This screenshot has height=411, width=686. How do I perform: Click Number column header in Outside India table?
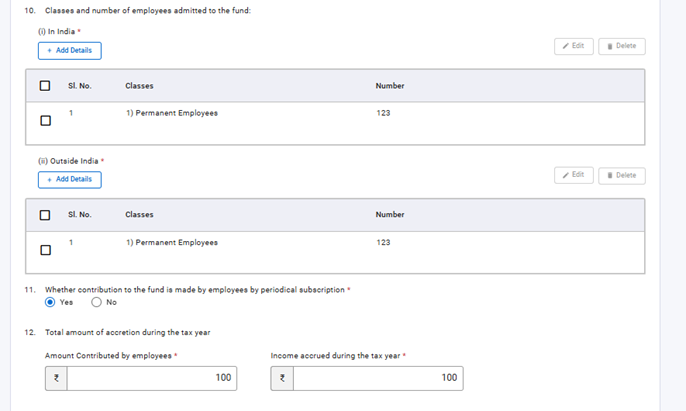tap(390, 214)
